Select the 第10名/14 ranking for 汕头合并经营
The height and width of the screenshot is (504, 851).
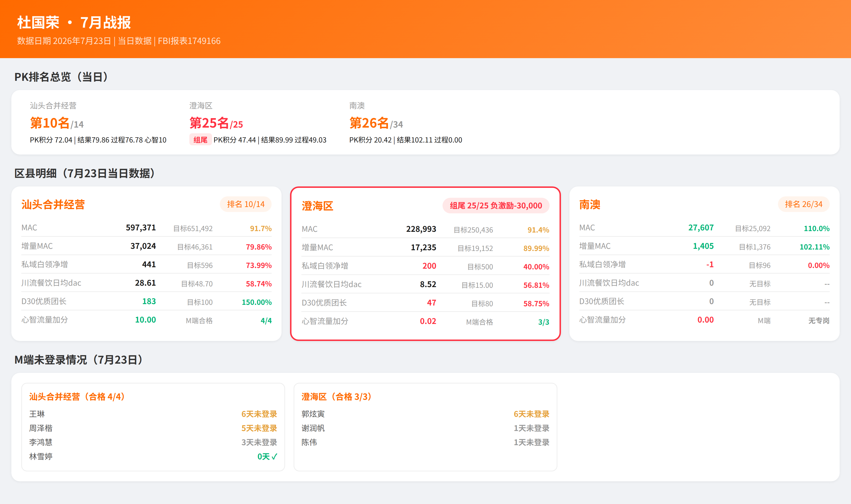tap(57, 123)
